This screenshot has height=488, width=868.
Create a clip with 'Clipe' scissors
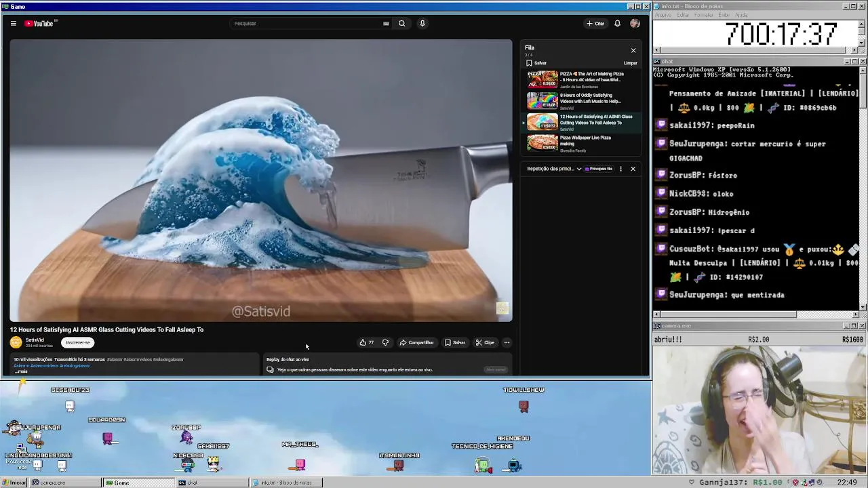click(x=485, y=342)
